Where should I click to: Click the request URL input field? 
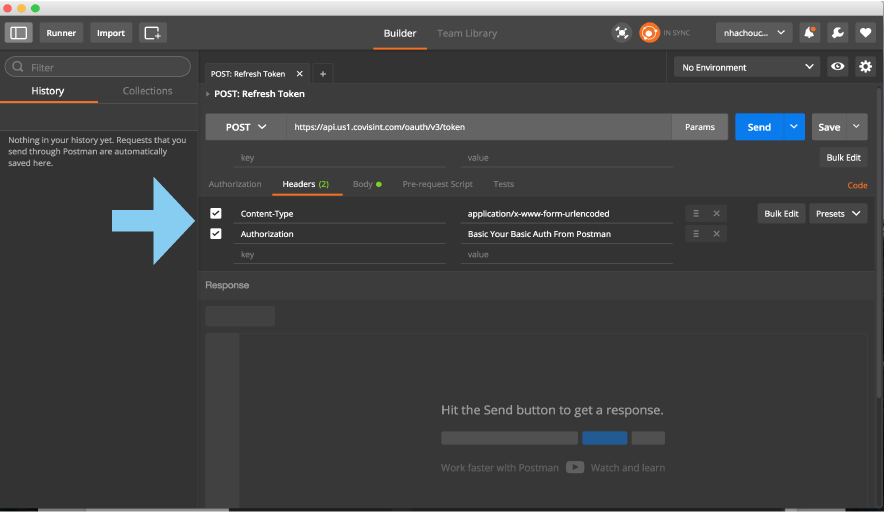tap(475, 127)
